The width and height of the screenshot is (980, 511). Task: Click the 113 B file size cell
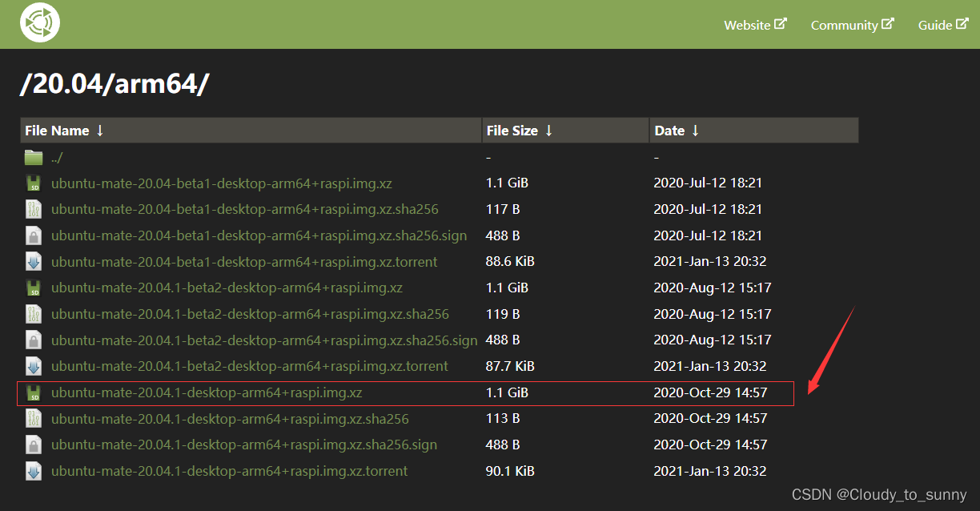[x=503, y=418]
